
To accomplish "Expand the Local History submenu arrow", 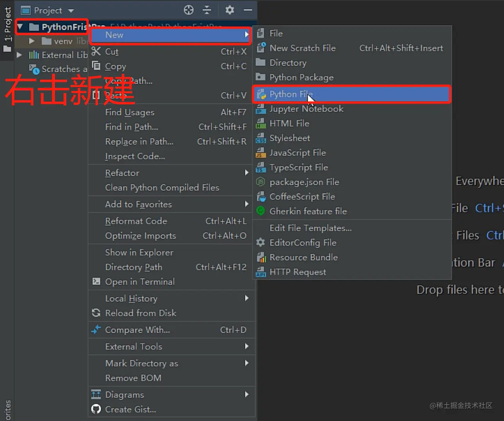I will pyautogui.click(x=247, y=298).
